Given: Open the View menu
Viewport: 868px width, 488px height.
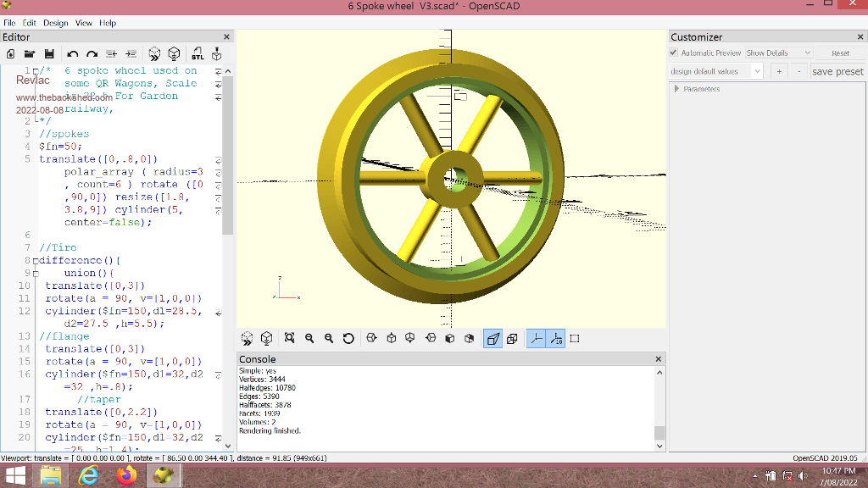Looking at the screenshot, I should pyautogui.click(x=84, y=23).
